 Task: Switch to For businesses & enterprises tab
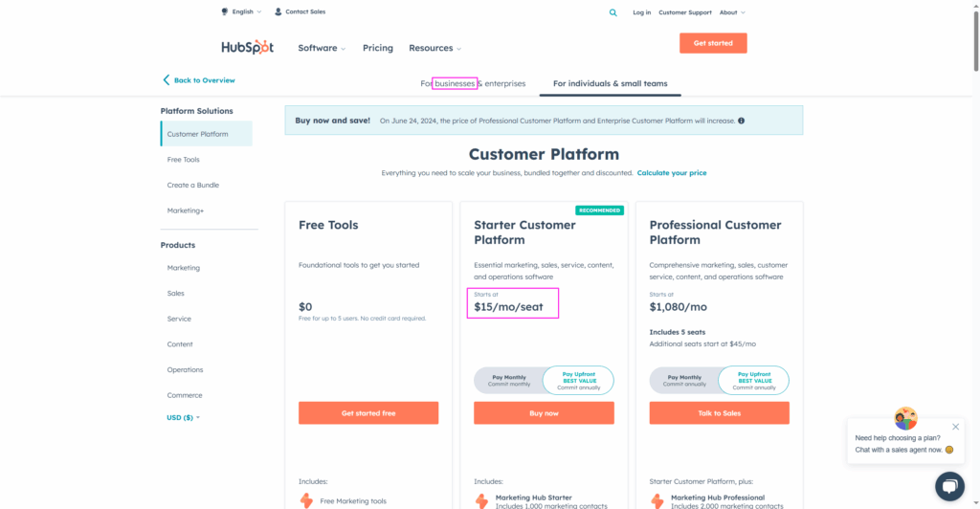point(473,83)
